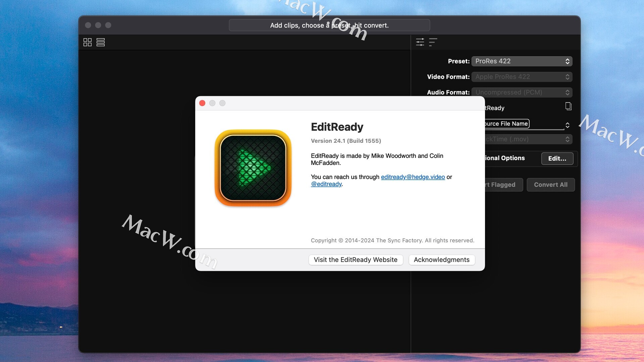Switch to grid view of clips
The image size is (644, 362).
[x=88, y=42]
